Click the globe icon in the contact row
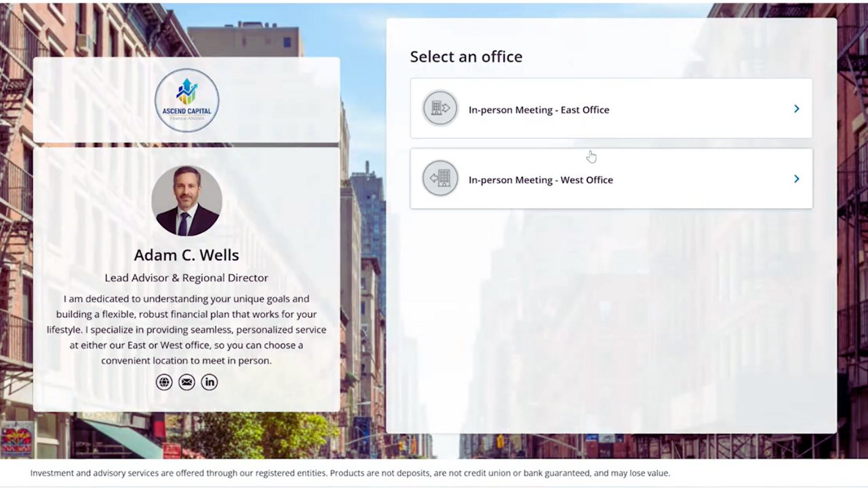 (164, 382)
